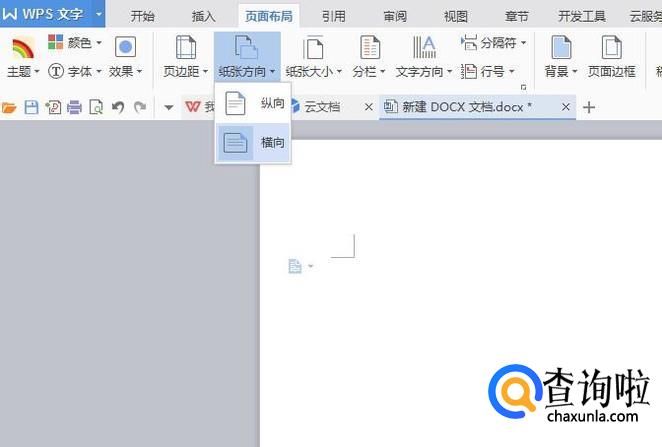Switch to the 开始 tab
Image resolution: width=662 pixels, height=447 pixels.
point(142,16)
